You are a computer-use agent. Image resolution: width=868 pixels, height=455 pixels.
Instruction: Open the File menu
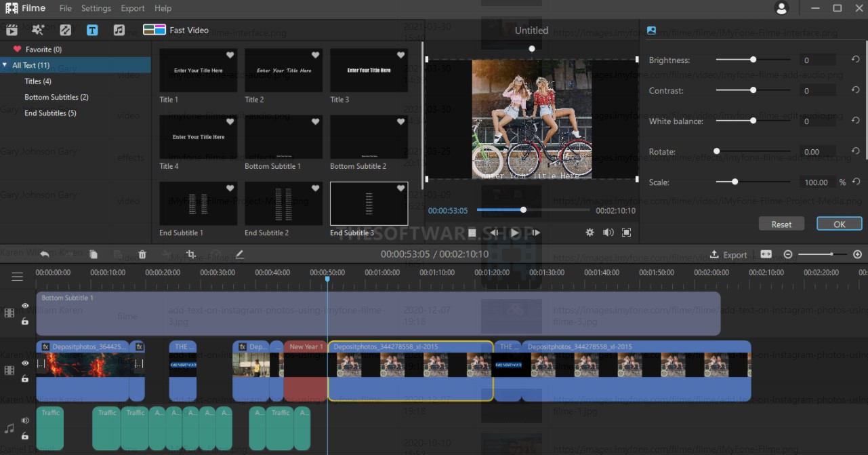[65, 8]
